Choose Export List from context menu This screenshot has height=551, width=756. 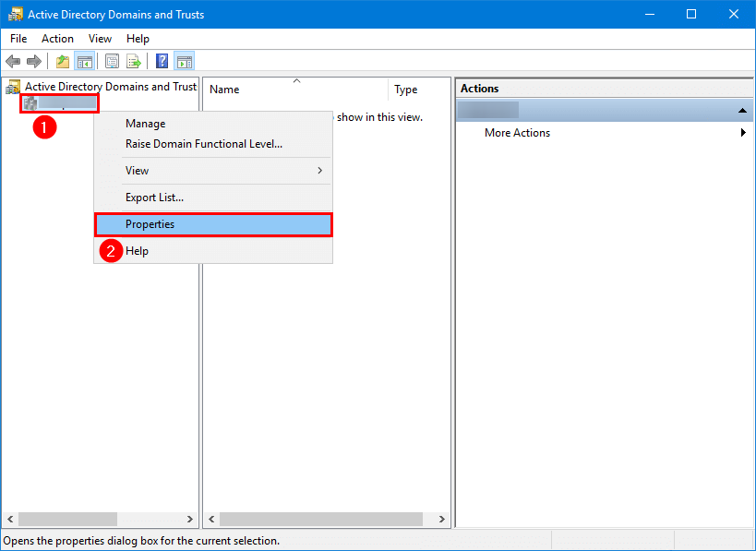tap(213, 198)
